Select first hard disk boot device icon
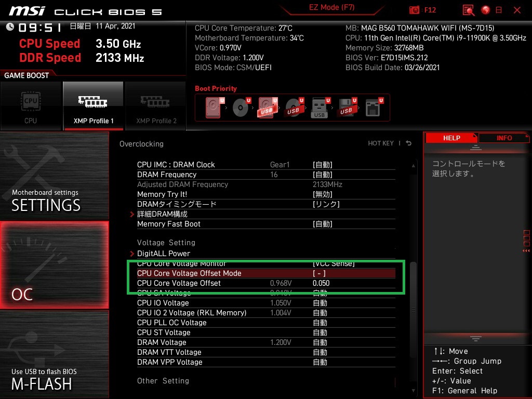Screen dimensions: 532x399 coord(215,108)
